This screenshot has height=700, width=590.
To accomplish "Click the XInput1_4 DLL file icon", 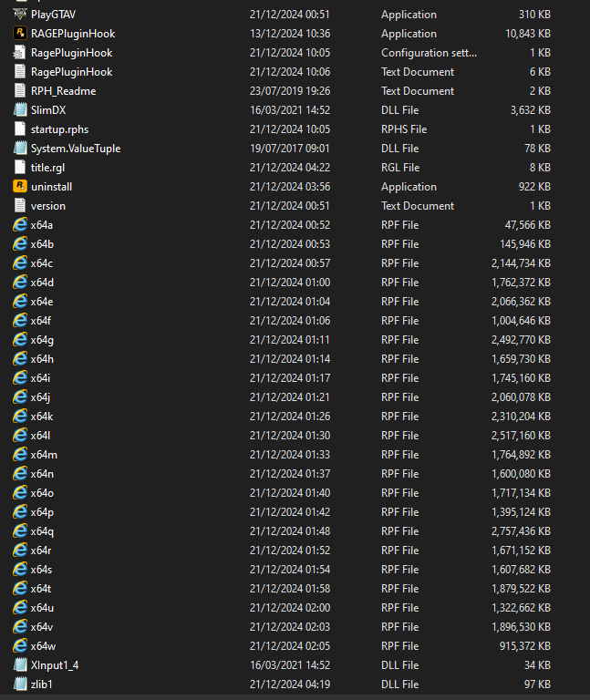I will tap(20, 665).
